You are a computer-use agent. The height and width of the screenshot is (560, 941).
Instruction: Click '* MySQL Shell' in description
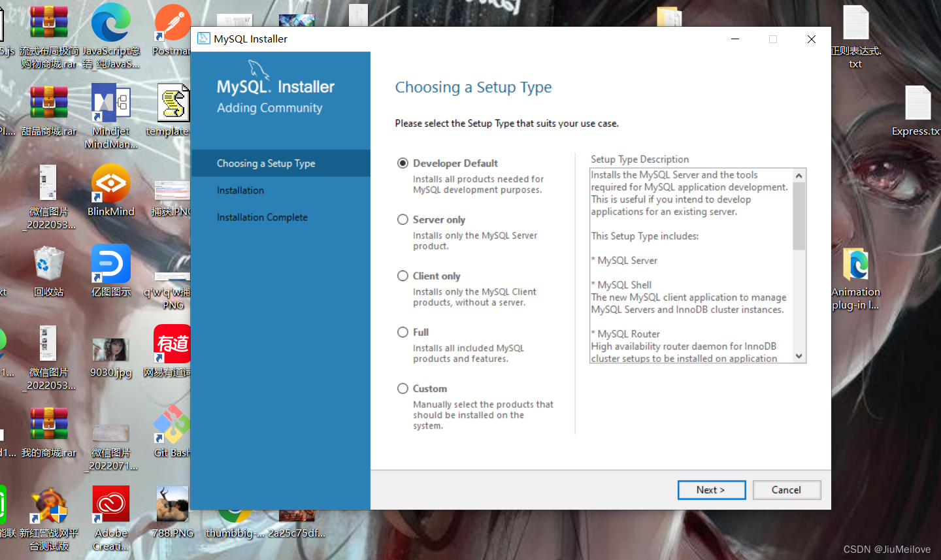click(x=621, y=285)
